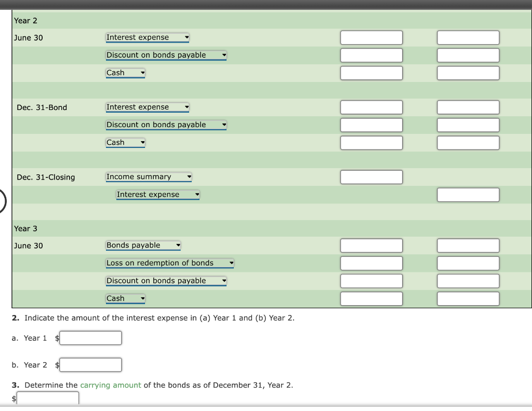This screenshot has height=411, width=532.
Task: Select the credit field beside Cash for Dec. 31-Bond
Action: (468, 142)
